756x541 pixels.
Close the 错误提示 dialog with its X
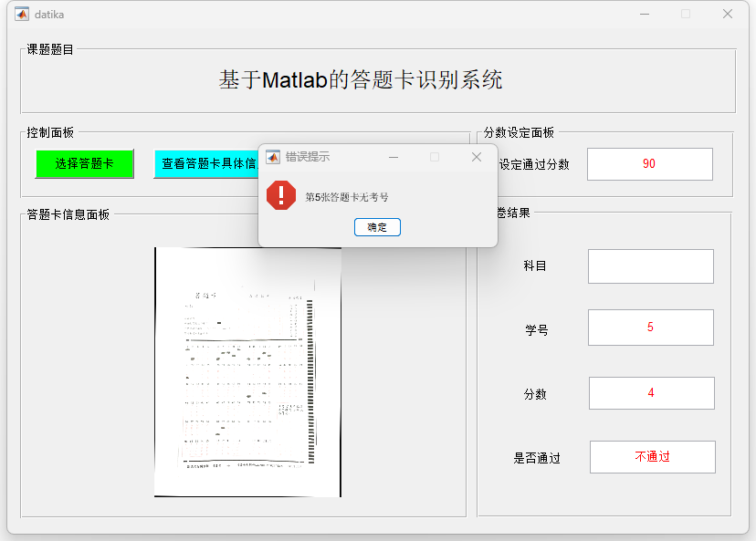477,157
